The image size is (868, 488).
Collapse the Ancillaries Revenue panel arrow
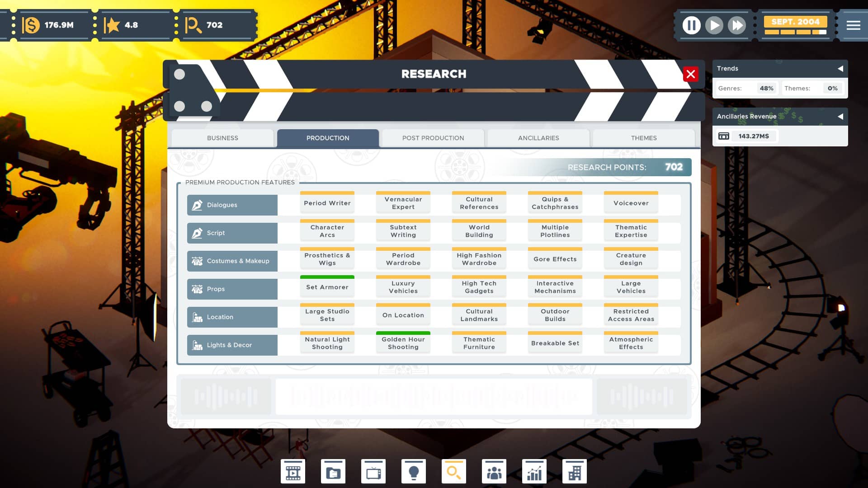tap(840, 117)
